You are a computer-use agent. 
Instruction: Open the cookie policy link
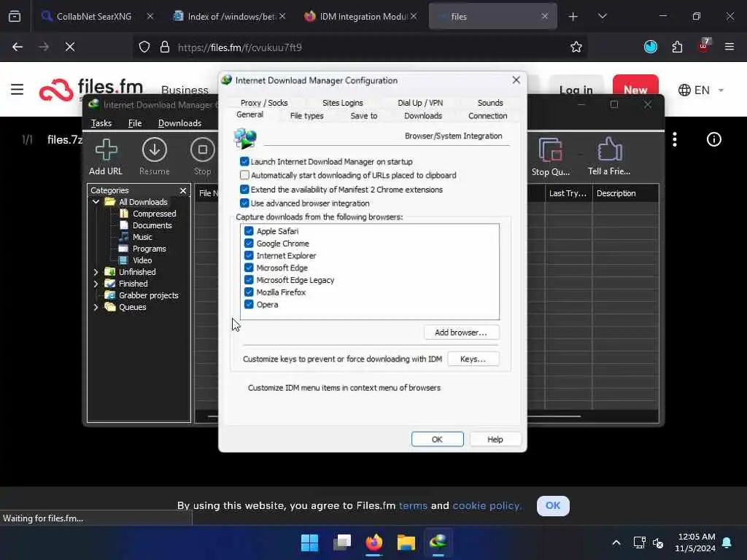click(x=487, y=506)
